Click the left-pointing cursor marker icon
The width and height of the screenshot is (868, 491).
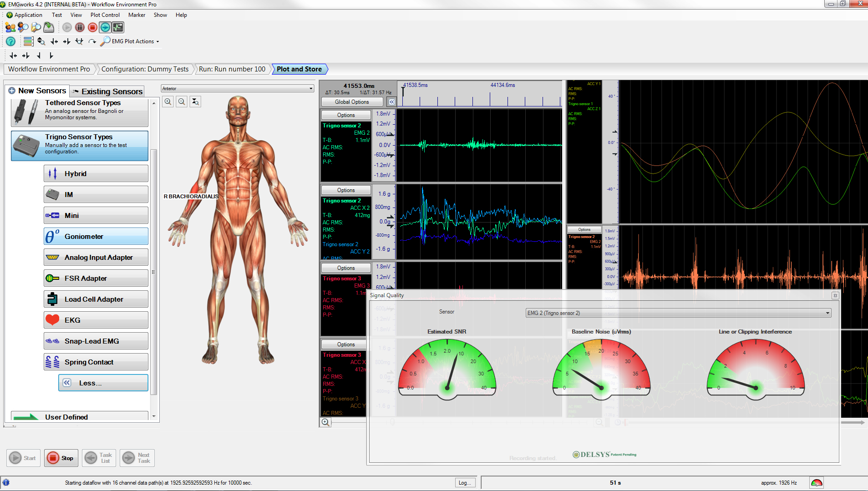point(39,56)
